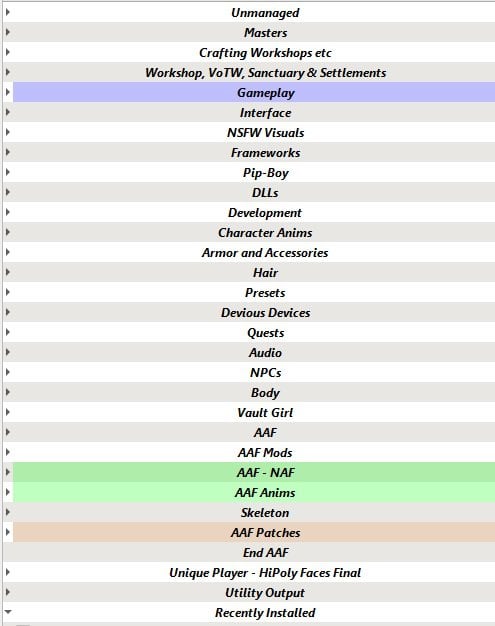Expand the AAF Patches group arrow

point(8,532)
